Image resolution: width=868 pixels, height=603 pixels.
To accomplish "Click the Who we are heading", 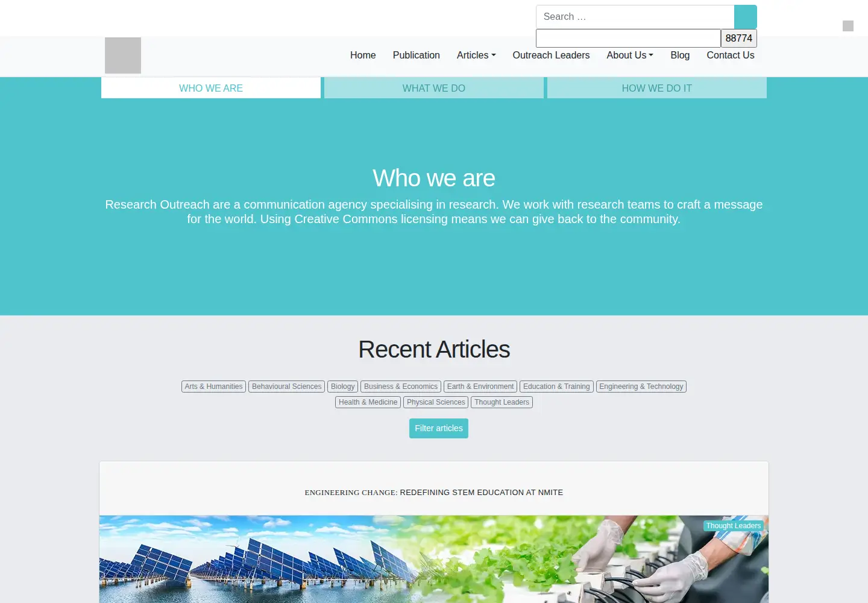I will pos(434,178).
